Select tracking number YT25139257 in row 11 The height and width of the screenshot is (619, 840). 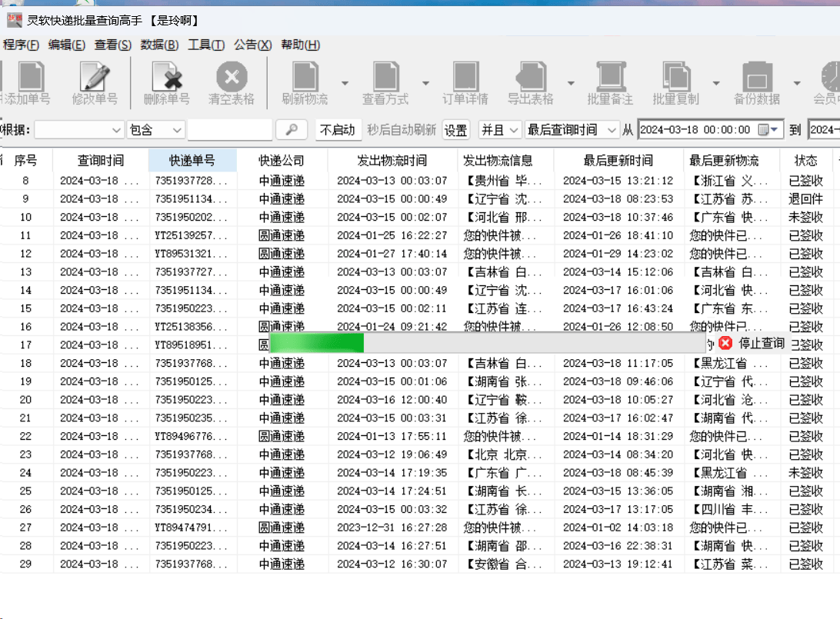(192, 235)
